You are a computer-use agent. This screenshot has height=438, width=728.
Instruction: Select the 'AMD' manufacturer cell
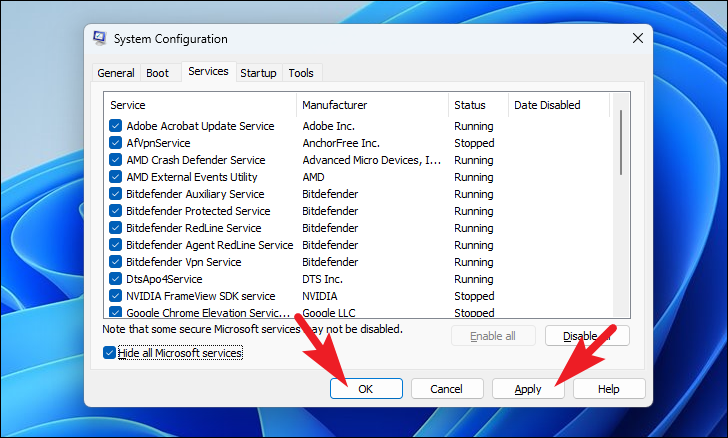pyautogui.click(x=313, y=177)
